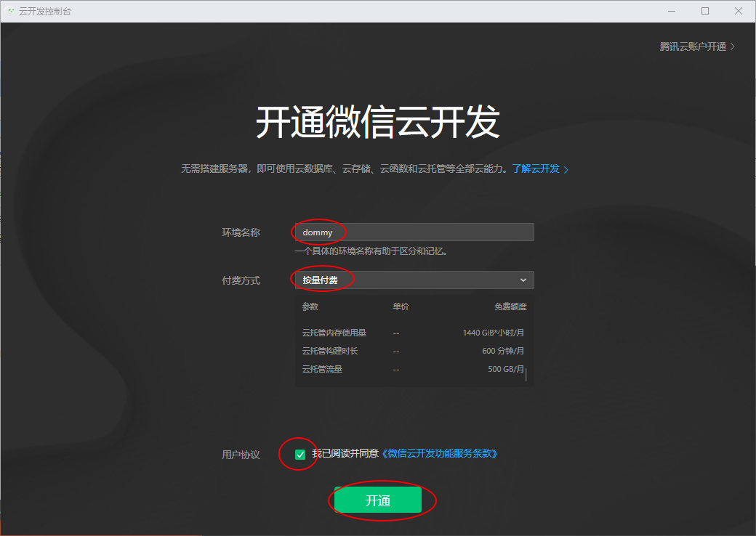Click the 开通微信云开发 heading
756x536 pixels.
pyautogui.click(x=377, y=122)
